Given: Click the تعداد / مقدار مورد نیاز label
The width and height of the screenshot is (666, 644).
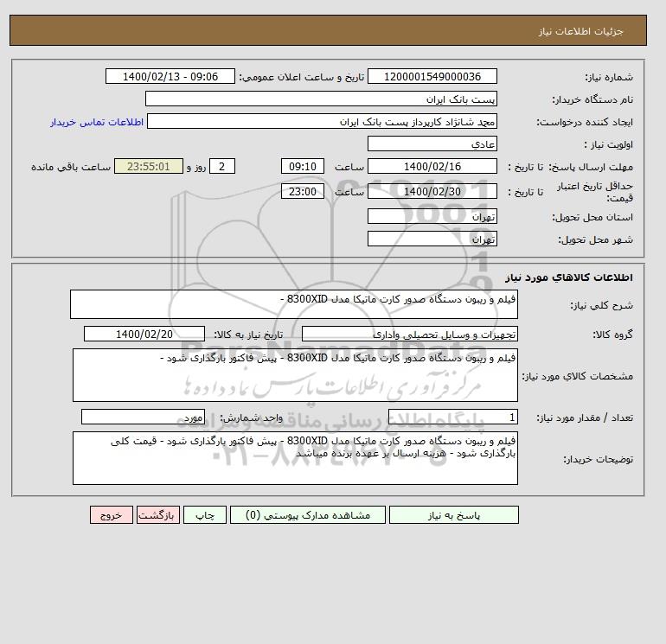Looking at the screenshot, I should [x=585, y=418].
